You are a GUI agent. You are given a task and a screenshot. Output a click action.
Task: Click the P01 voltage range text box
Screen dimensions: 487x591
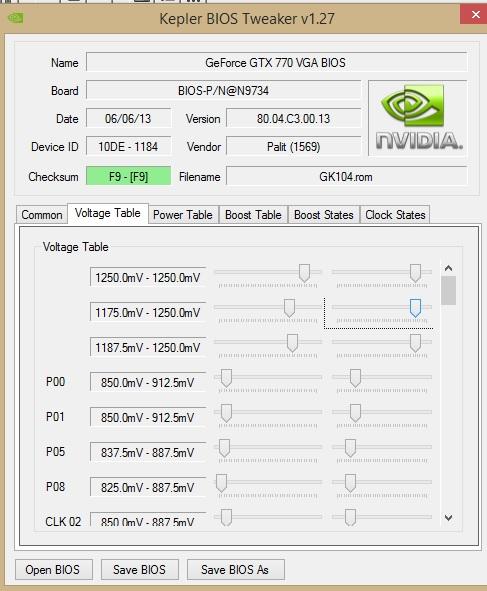click(x=148, y=417)
